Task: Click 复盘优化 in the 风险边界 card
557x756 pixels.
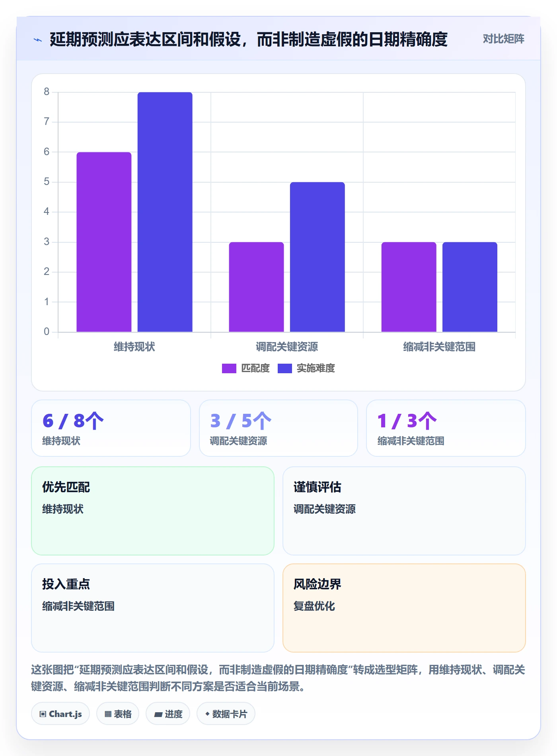Action: [x=314, y=606]
